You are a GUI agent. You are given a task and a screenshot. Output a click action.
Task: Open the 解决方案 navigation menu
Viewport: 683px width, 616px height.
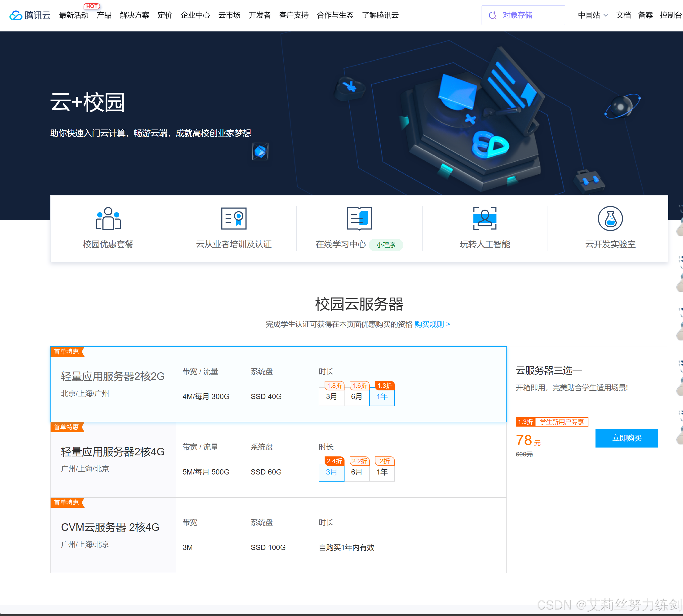point(134,15)
